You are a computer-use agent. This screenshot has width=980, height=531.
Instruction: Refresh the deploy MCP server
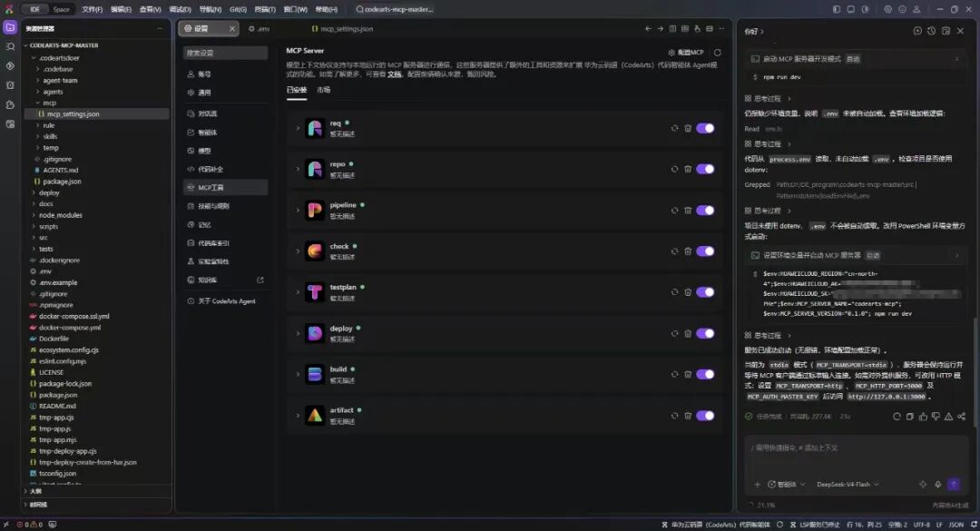pyautogui.click(x=674, y=333)
